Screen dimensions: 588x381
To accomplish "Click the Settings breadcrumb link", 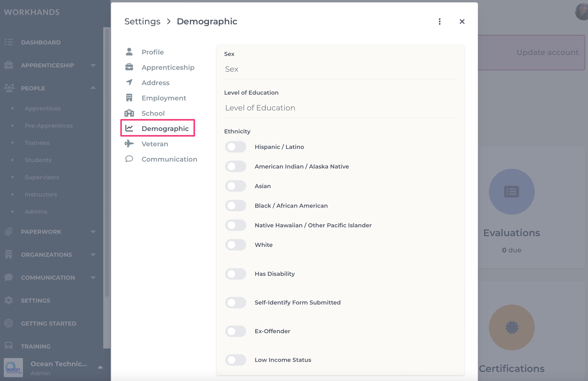I will pos(142,22).
